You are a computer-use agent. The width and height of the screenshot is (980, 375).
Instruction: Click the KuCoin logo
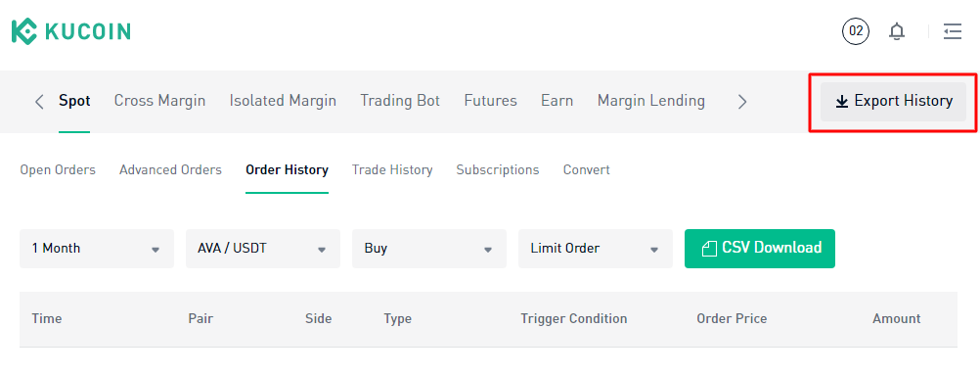(x=71, y=31)
